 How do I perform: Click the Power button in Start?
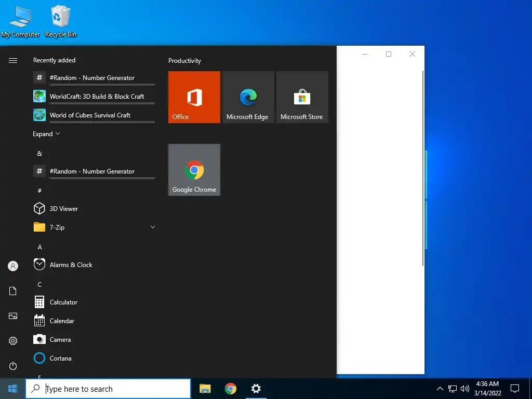13,366
